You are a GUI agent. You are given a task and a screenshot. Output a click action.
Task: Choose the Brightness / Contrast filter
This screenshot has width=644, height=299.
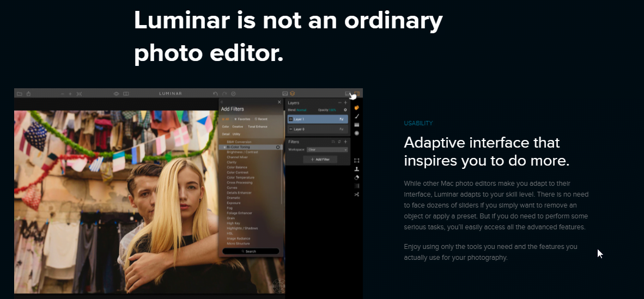tap(242, 152)
